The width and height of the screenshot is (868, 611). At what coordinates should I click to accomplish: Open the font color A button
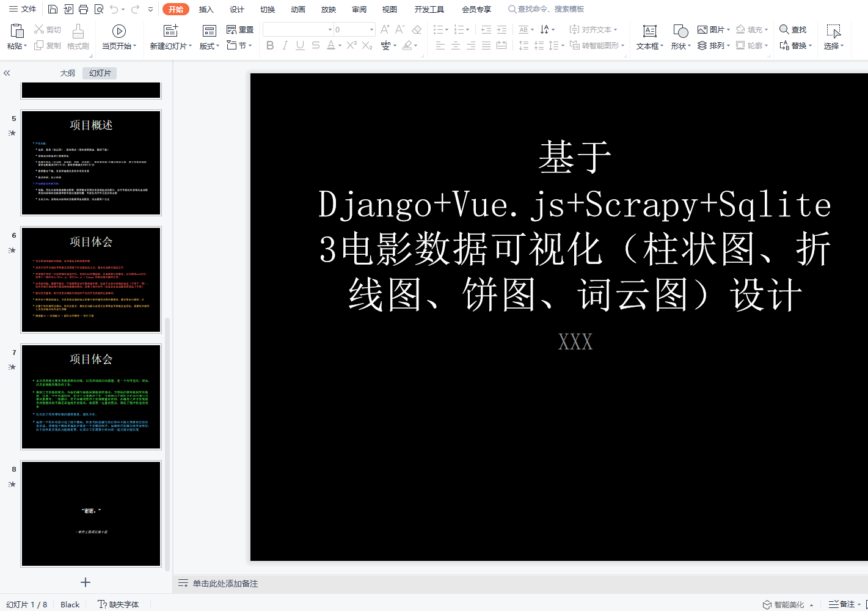click(x=330, y=45)
